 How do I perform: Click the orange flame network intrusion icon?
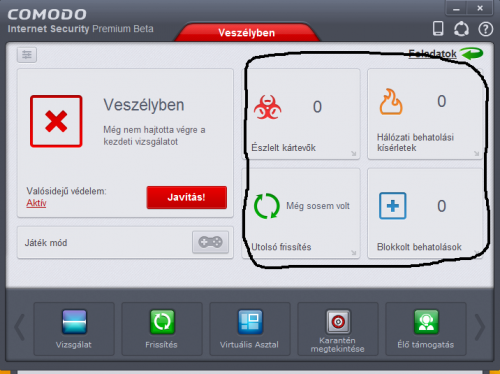391,102
